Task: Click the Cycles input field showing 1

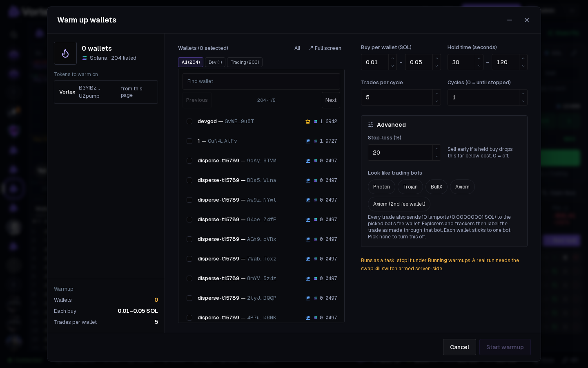Action: tap(483, 97)
